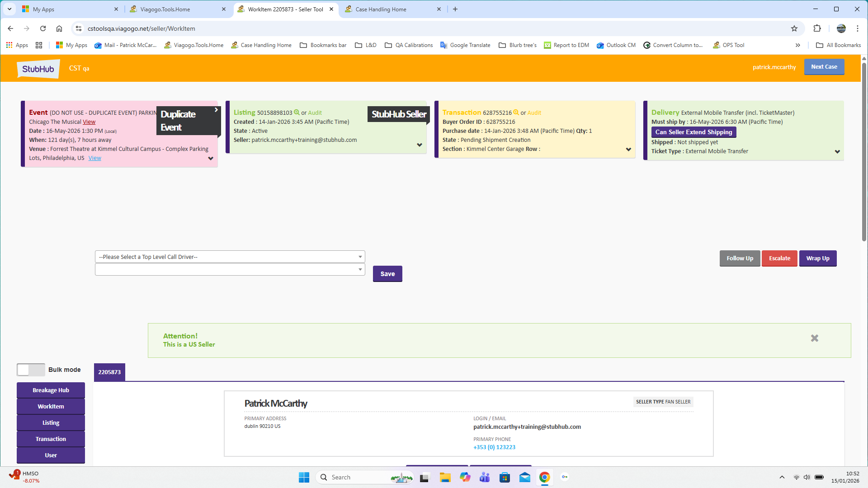Reload the page using refresh icon
868x488 pixels.
(x=43, y=28)
